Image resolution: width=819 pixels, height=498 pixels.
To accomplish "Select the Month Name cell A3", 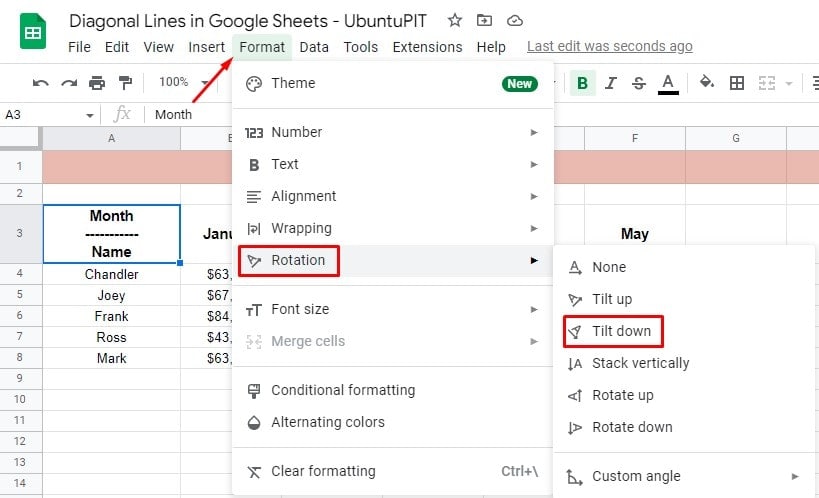I will point(111,234).
